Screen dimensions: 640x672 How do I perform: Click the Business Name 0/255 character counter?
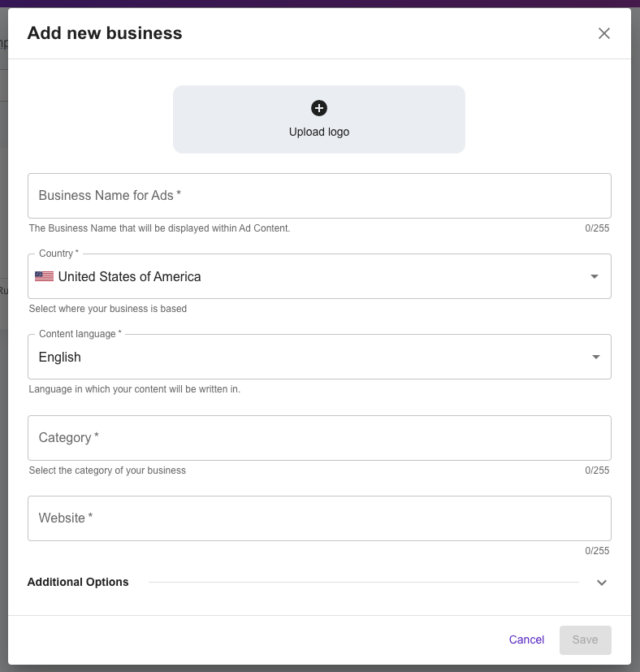pos(597,228)
